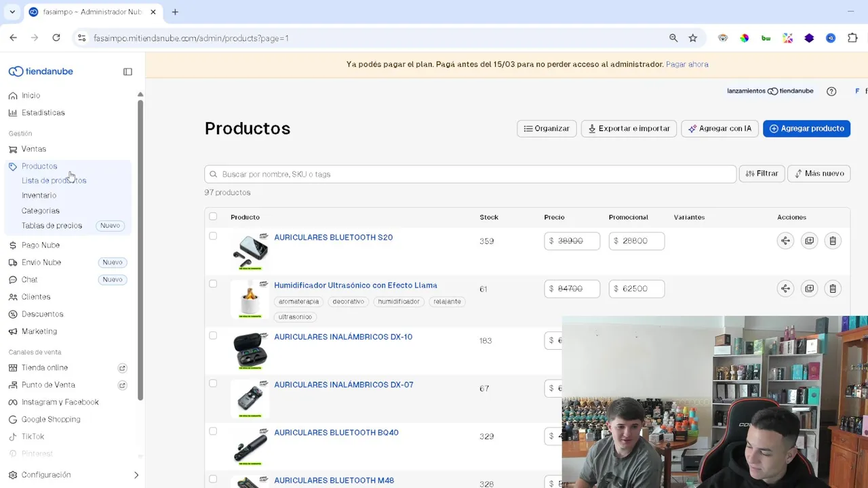Go back with browser back arrow
This screenshot has width=868, height=488.
14,38
